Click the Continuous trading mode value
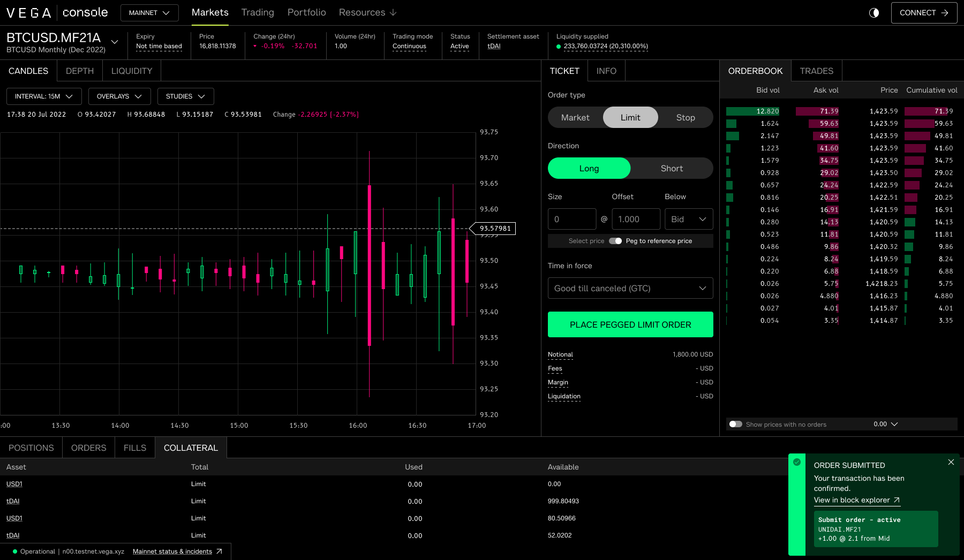The width and height of the screenshot is (964, 560). (409, 47)
